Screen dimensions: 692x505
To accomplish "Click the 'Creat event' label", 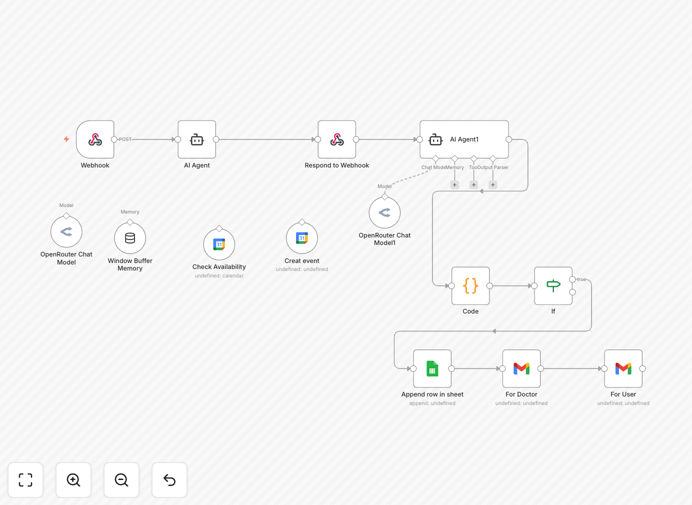I will click(x=302, y=261).
